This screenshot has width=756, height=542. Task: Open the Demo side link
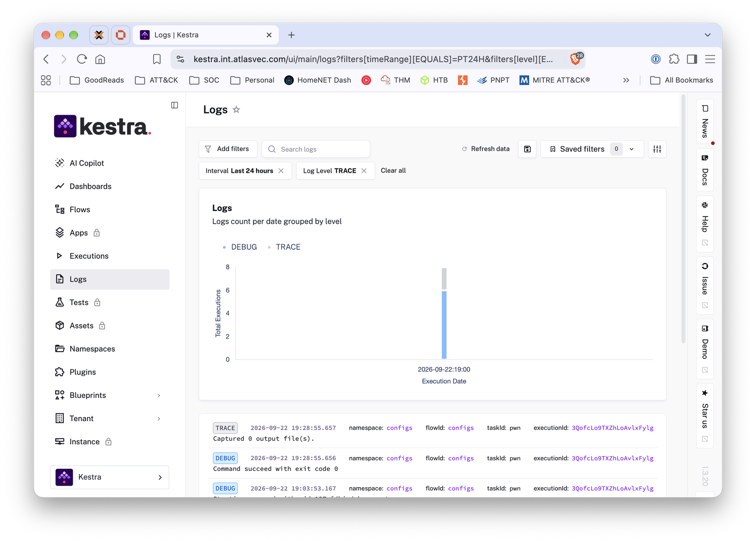point(704,348)
